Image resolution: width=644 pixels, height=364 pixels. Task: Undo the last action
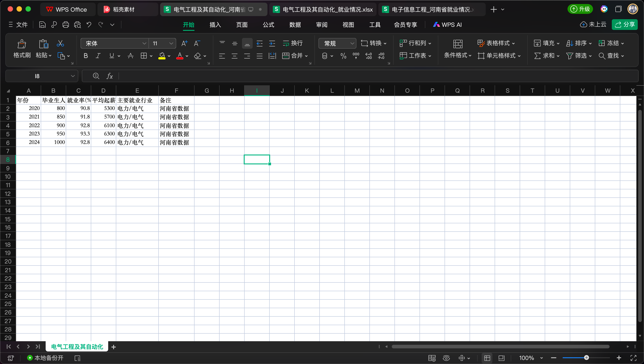[x=89, y=25]
